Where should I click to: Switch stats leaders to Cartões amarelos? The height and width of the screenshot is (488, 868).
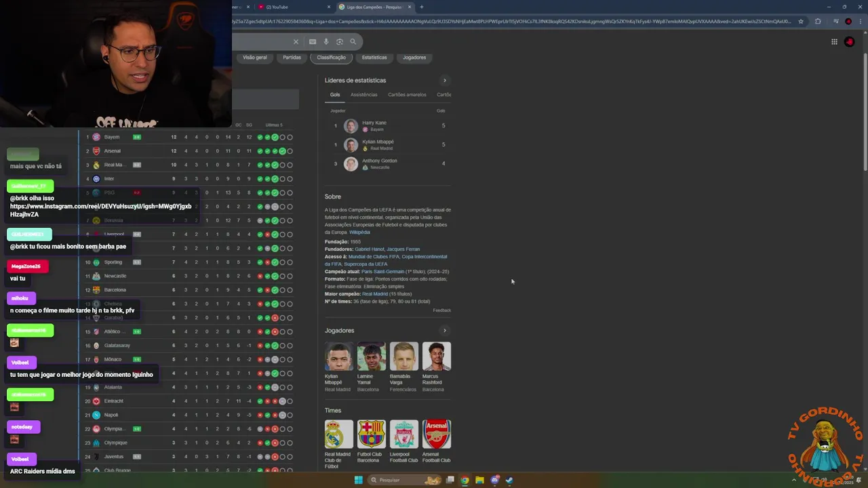407,95
